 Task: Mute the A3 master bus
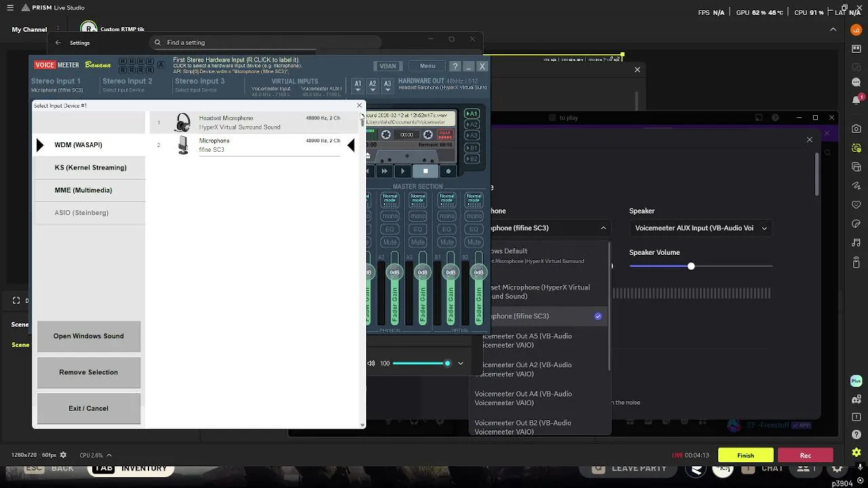pos(418,242)
